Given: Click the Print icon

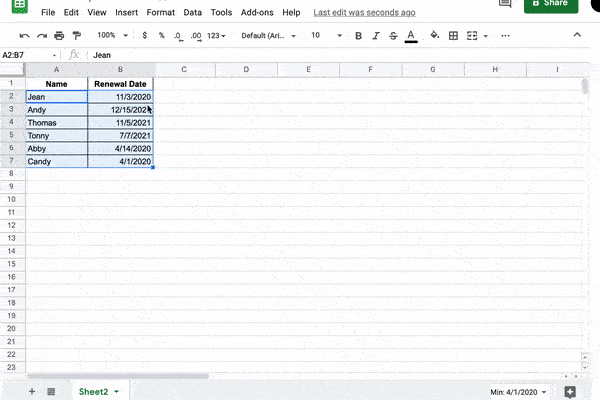Looking at the screenshot, I should pos(59,35).
